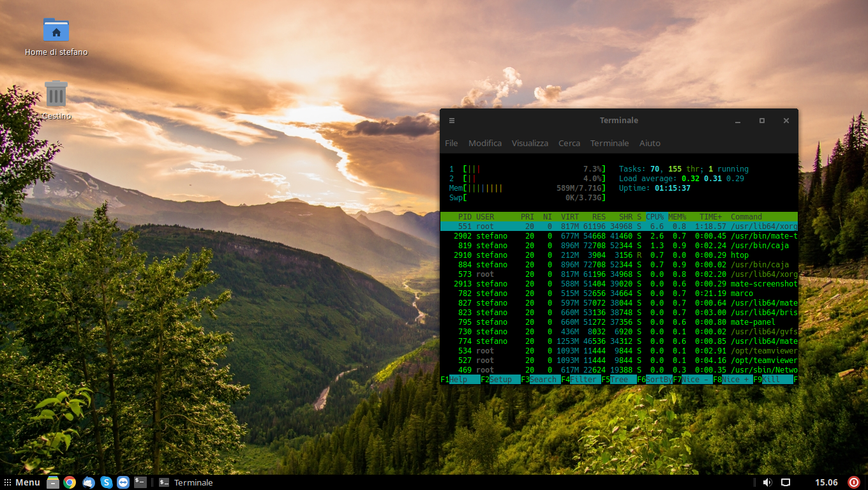
Task: Open F6 SortBy in htop footer
Action: coord(655,380)
